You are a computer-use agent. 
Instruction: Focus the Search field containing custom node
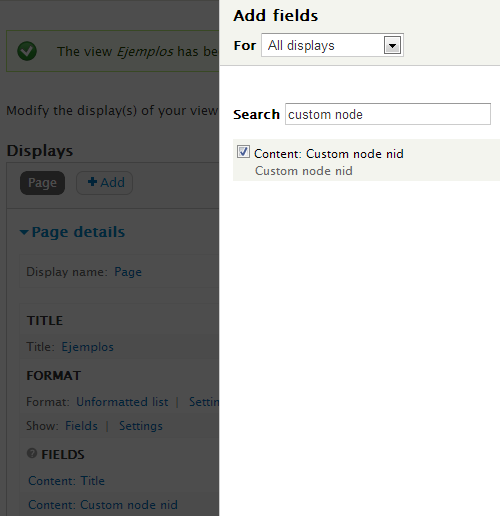(388, 114)
